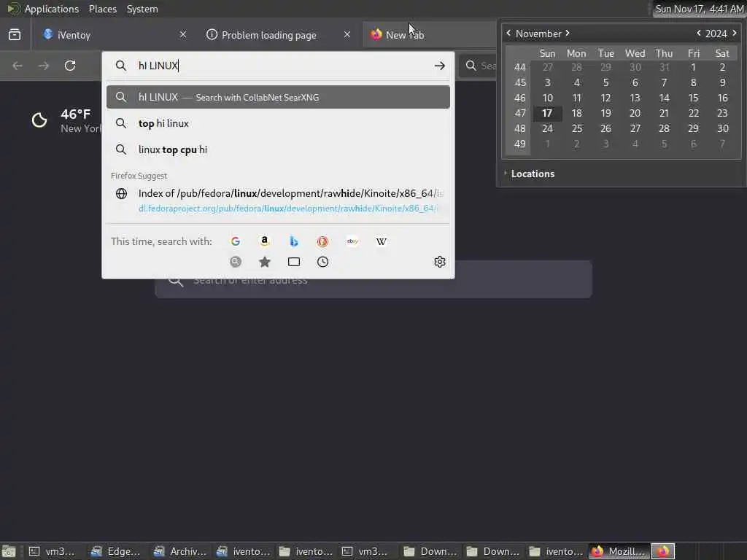Choose suggestion 'linux top cpu hi'
The height and width of the screenshot is (560, 747).
[278, 149]
